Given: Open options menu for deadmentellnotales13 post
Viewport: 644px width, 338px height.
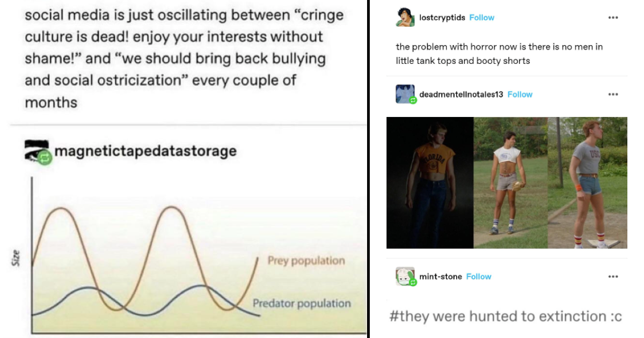Looking at the screenshot, I should coord(613,94).
